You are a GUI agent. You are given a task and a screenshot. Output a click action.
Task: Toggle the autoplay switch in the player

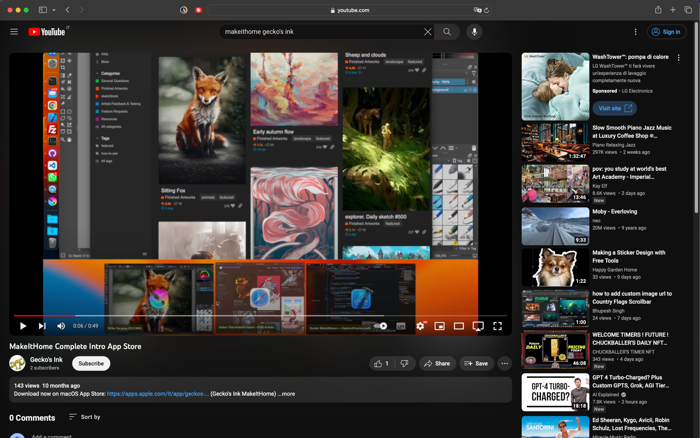point(381,326)
